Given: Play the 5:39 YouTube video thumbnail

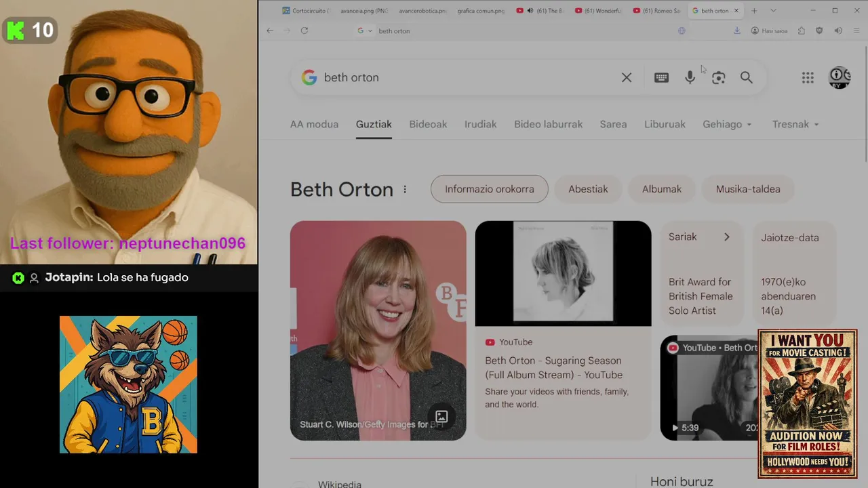Looking at the screenshot, I should [x=709, y=388].
